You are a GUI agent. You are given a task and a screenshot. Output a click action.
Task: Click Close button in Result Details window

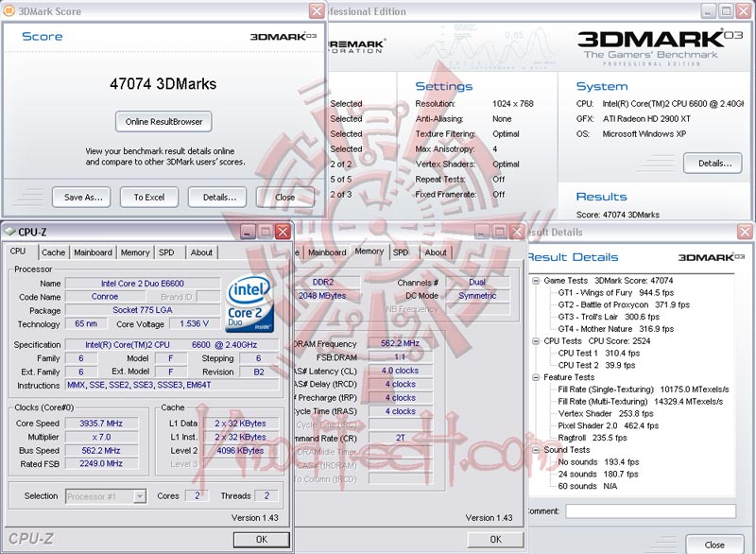tap(714, 545)
